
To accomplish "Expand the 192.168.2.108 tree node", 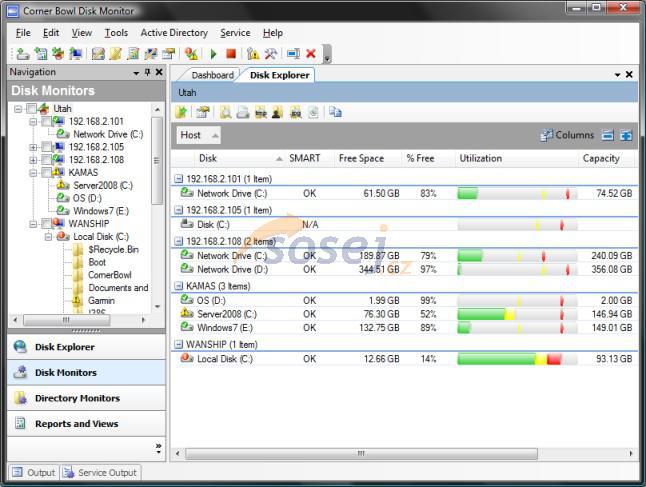I will coord(33,160).
